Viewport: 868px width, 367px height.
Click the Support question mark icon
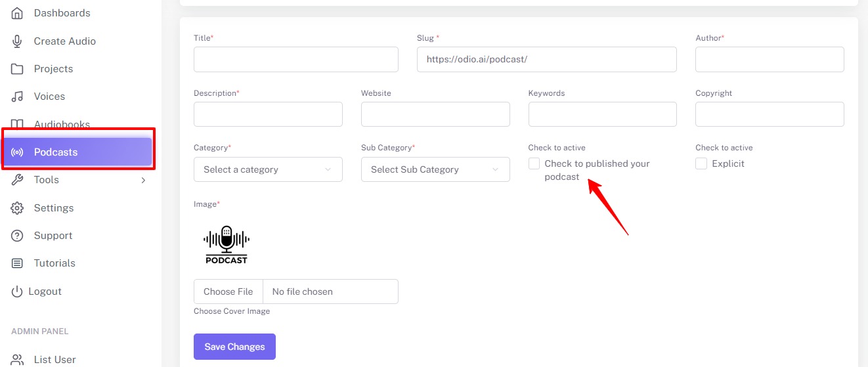tap(18, 236)
